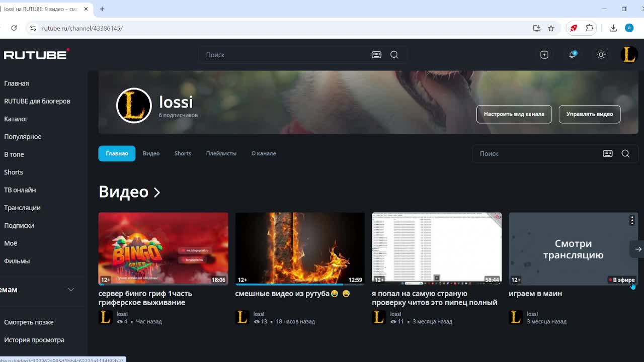644x362 pixels.
Task: Click the red rocket extension icon
Action: [574, 28]
